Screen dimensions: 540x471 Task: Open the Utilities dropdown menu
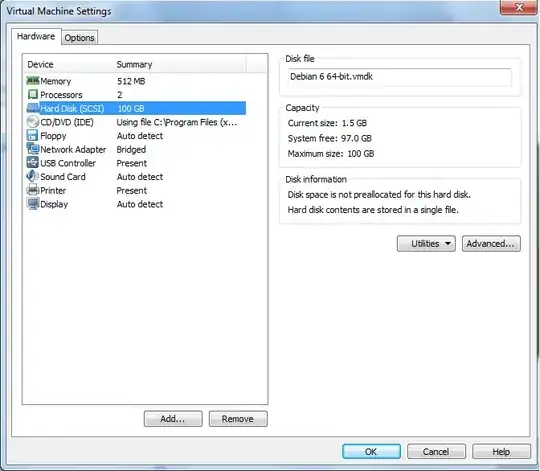[x=426, y=244]
